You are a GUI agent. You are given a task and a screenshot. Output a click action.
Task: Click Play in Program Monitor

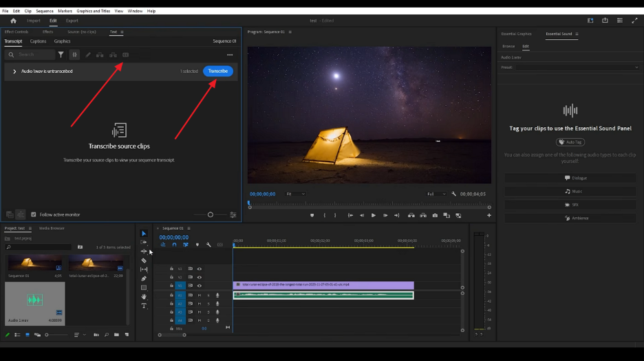pyautogui.click(x=374, y=215)
